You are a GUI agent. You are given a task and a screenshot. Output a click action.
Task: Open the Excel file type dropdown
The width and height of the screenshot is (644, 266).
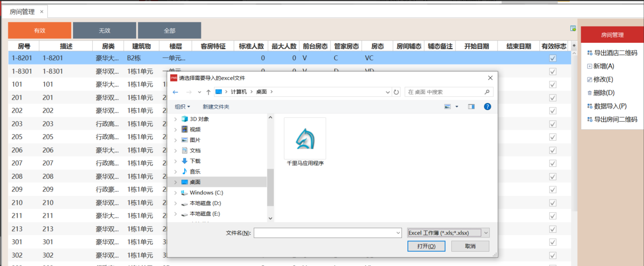pos(486,233)
